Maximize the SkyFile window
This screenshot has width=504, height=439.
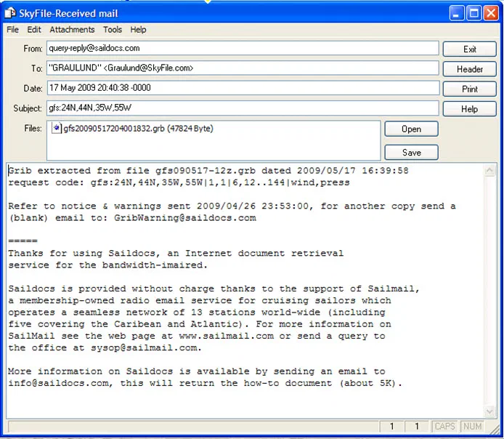pos(473,13)
